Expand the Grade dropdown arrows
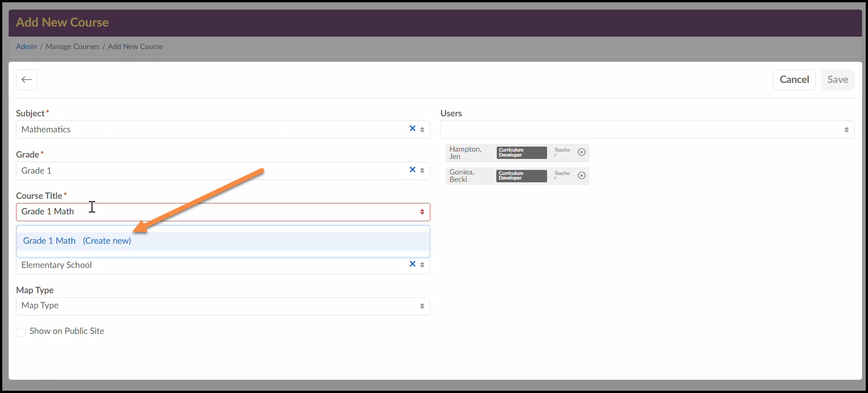The width and height of the screenshot is (868, 393). 422,171
